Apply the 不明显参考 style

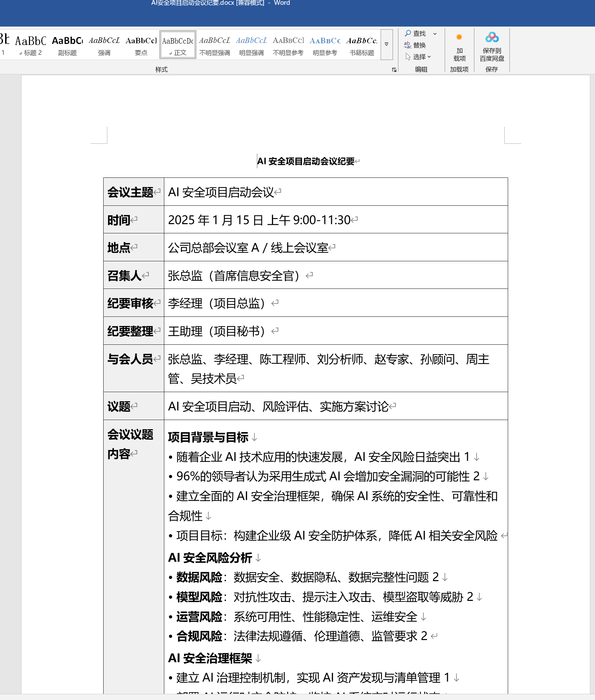click(x=288, y=45)
